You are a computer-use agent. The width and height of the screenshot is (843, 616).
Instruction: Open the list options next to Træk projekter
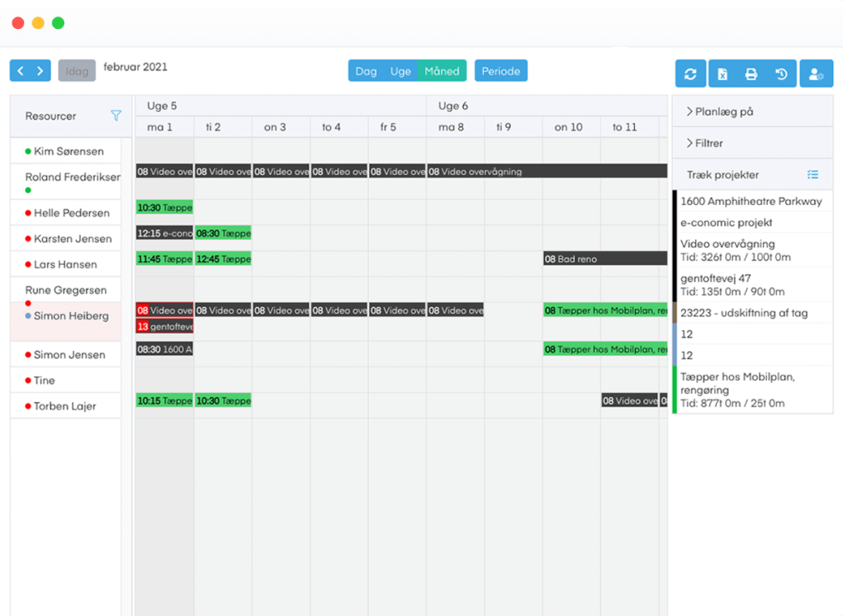(x=812, y=174)
